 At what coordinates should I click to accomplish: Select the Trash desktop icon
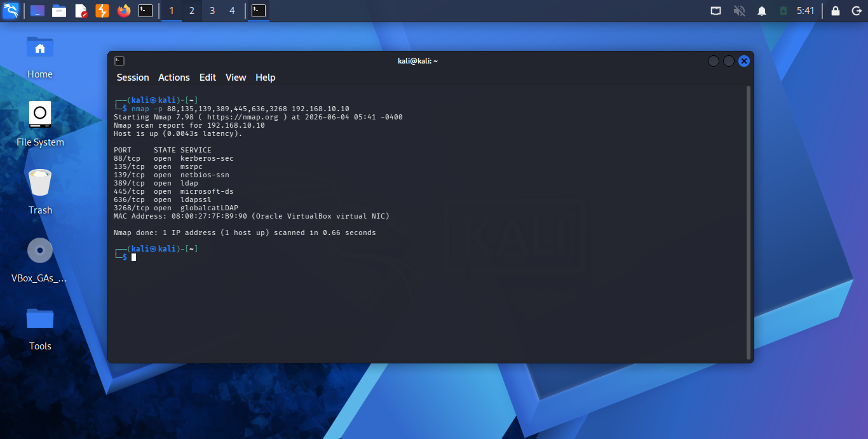coord(40,183)
